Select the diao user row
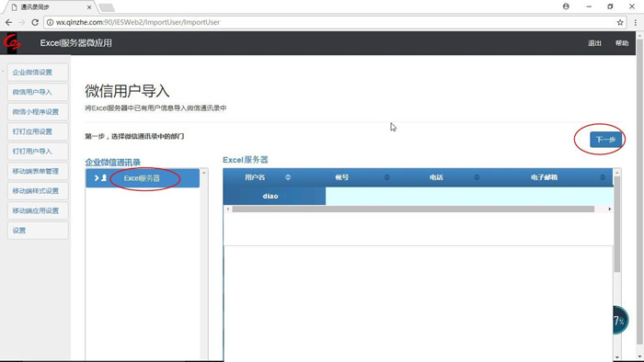644x362 pixels. pos(418,196)
